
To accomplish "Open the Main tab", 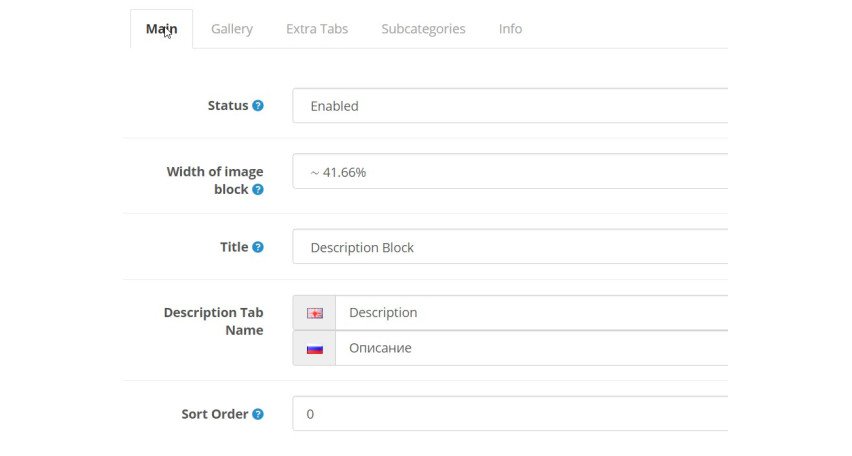I will (161, 29).
